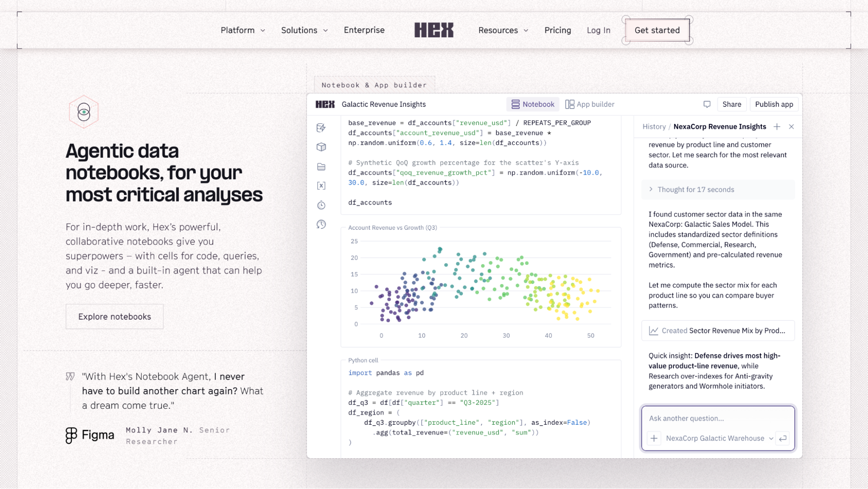Click the Figma logo under the testimonial

90,435
